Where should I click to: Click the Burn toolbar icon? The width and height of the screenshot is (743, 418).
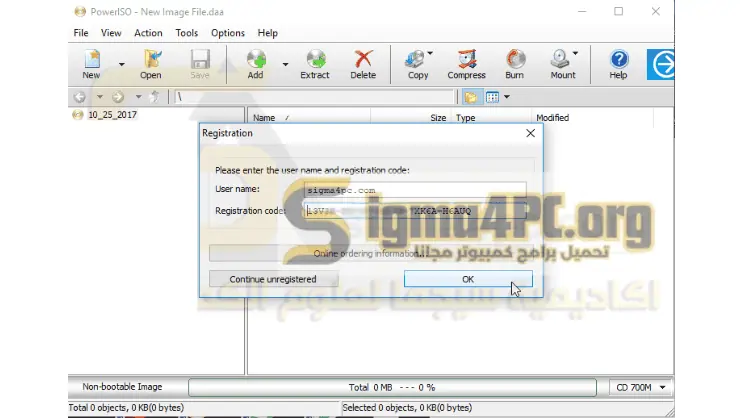(515, 64)
